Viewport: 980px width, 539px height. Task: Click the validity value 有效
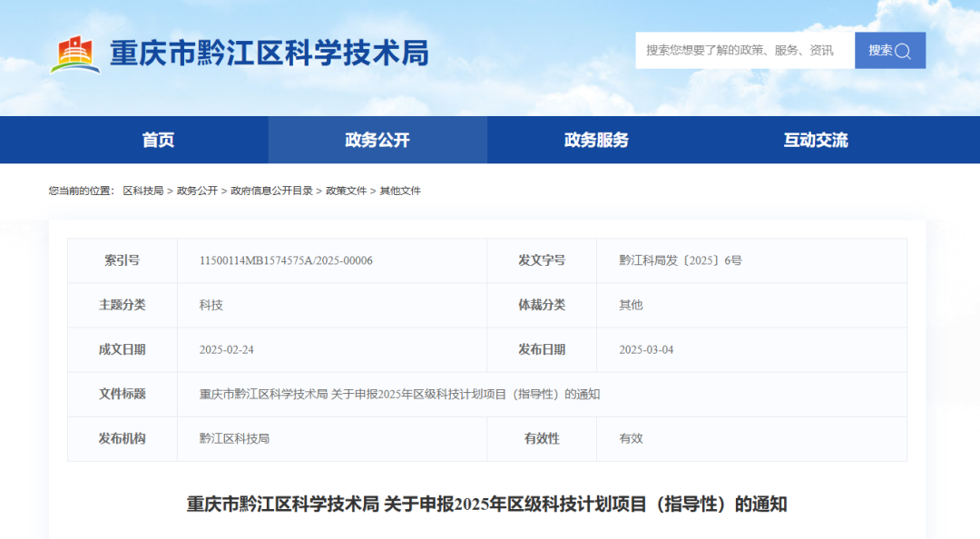[631, 439]
